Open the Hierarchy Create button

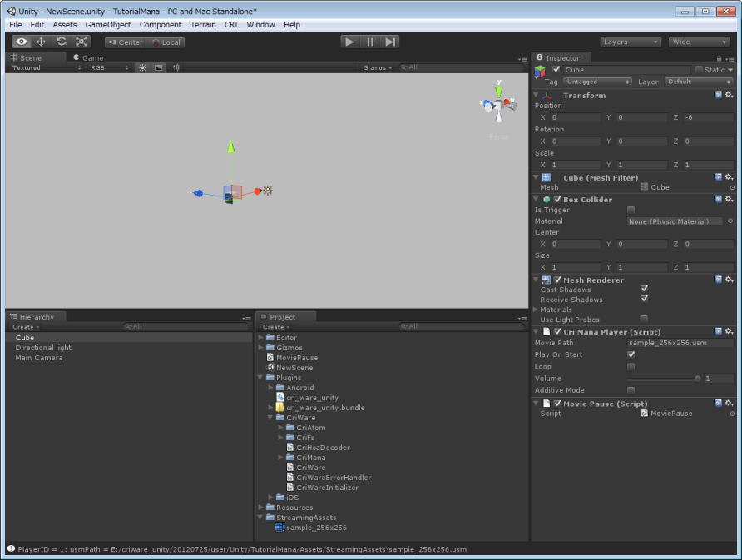pyautogui.click(x=26, y=327)
